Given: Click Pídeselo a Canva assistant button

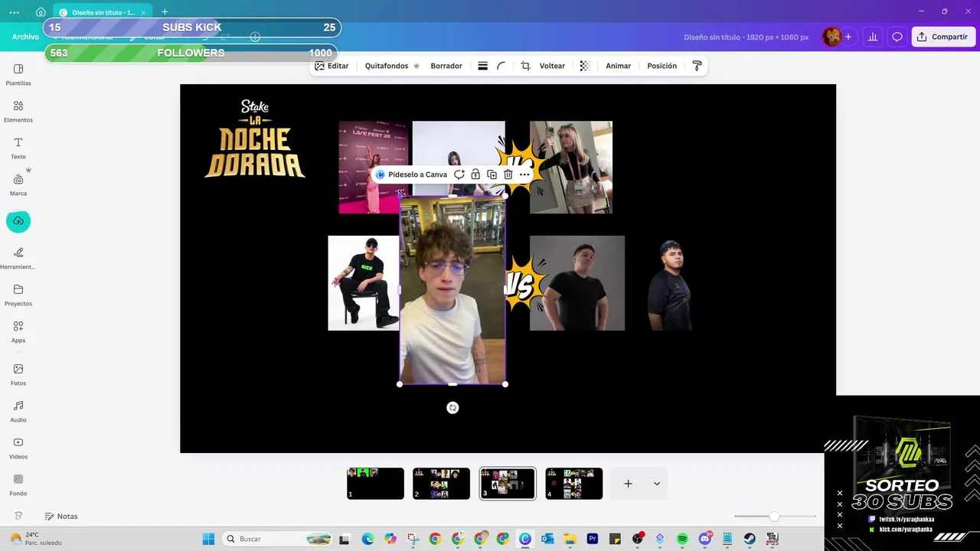Looking at the screenshot, I should click(x=412, y=174).
